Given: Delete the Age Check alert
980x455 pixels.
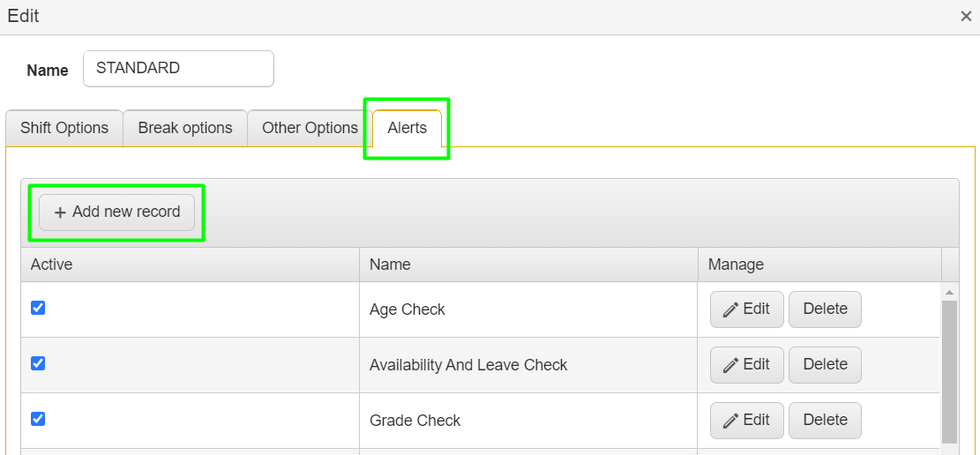Looking at the screenshot, I should pyautogui.click(x=825, y=310).
